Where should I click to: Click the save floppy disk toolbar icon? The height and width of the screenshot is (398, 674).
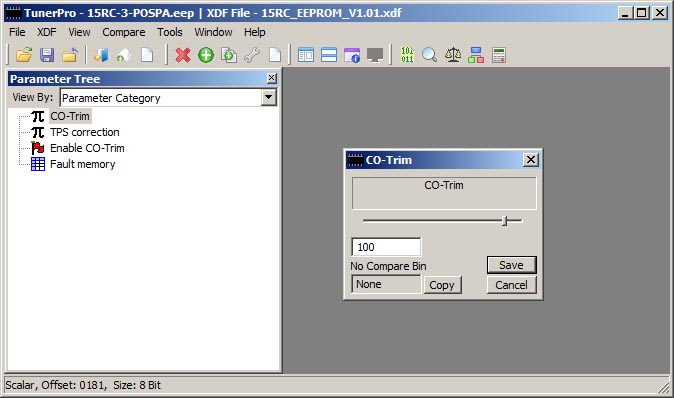click(x=47, y=55)
